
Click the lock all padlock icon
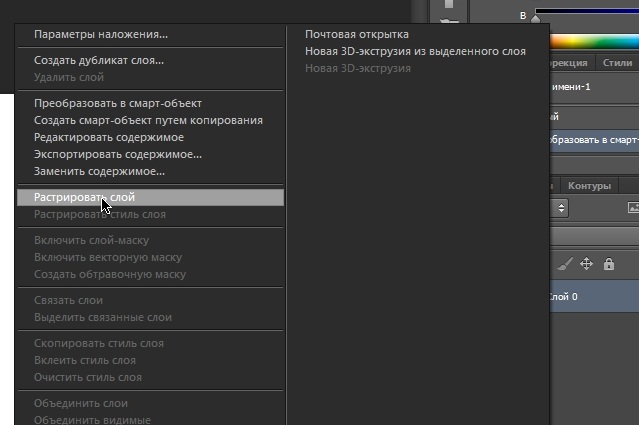pos(608,264)
